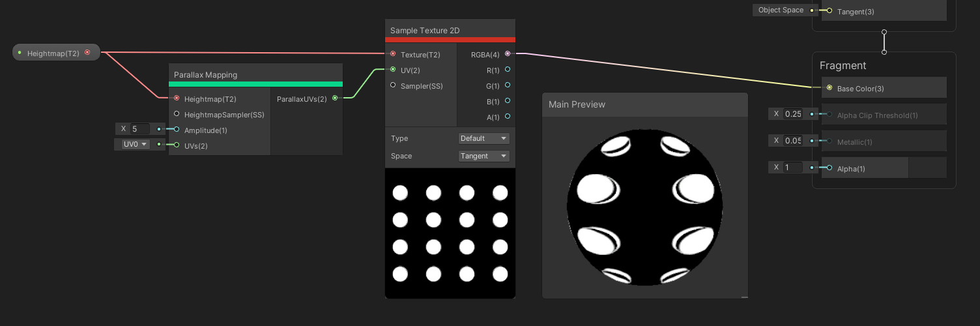Click Sampler(SS) input port

pyautogui.click(x=393, y=85)
